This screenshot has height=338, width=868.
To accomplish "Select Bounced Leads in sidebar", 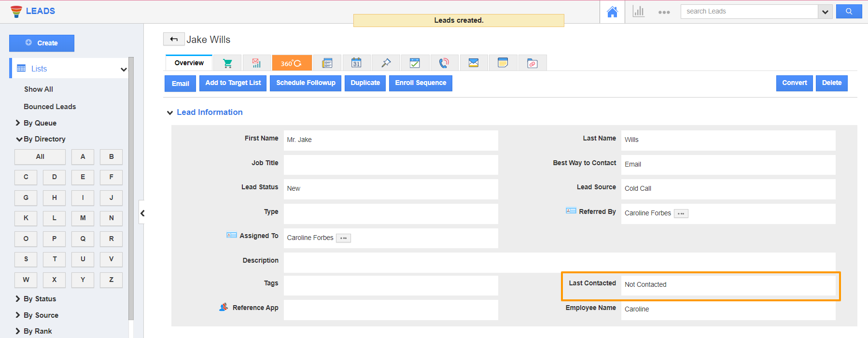I will (50, 107).
